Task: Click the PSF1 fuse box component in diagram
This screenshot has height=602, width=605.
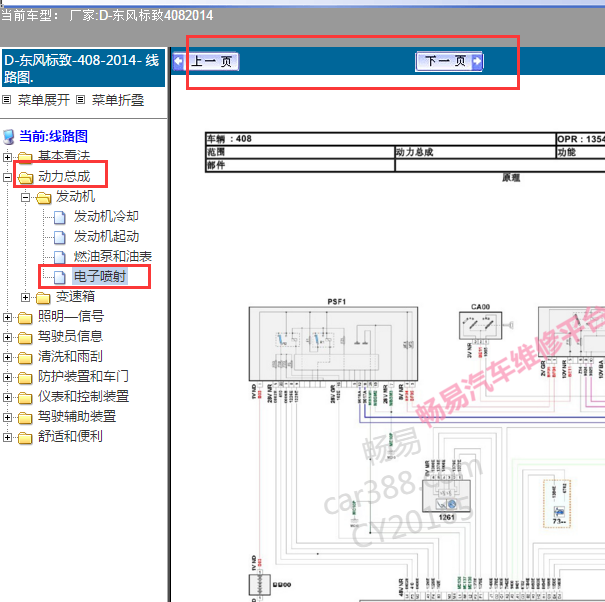Action: 333,344
